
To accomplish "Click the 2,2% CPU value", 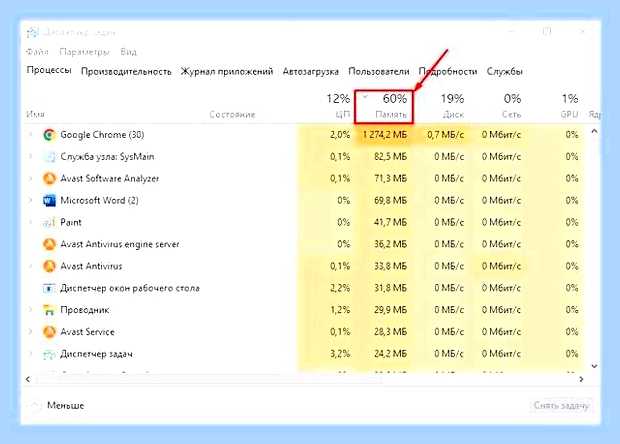I will pos(340,288).
